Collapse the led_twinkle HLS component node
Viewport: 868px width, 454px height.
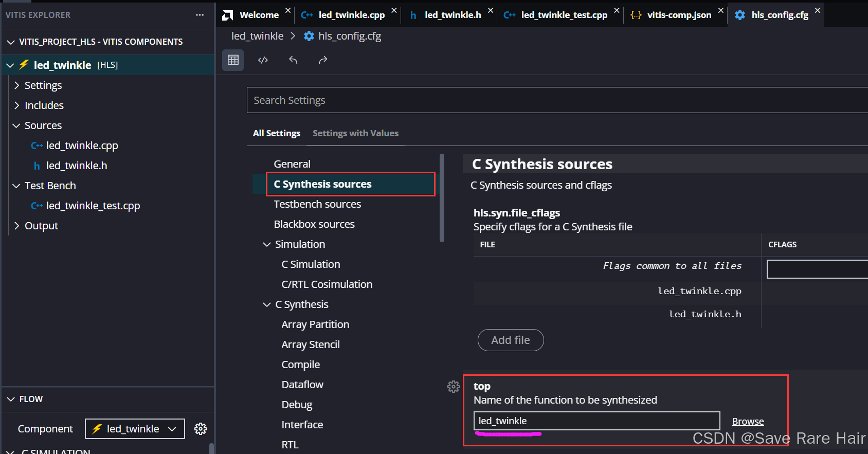(10, 65)
